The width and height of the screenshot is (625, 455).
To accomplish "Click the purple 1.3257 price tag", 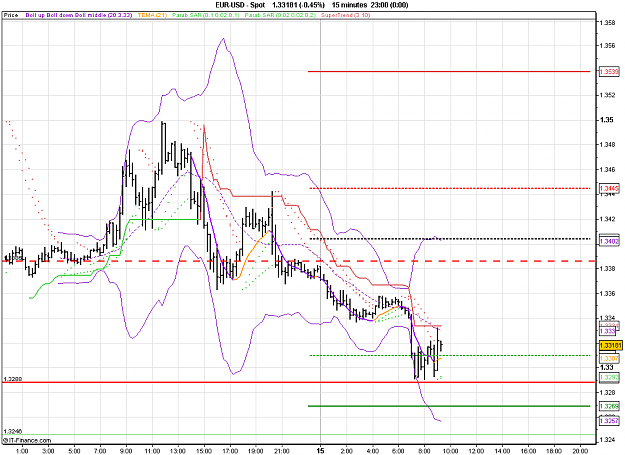I will click(x=609, y=421).
